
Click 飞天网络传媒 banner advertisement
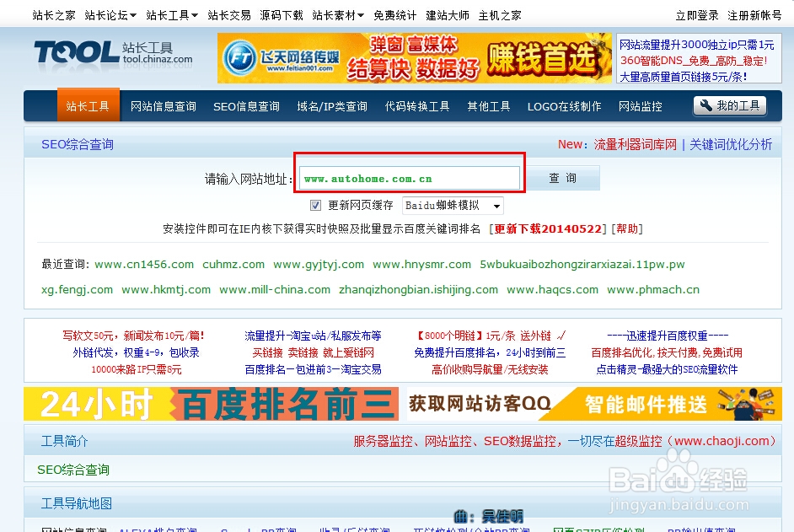click(415, 58)
